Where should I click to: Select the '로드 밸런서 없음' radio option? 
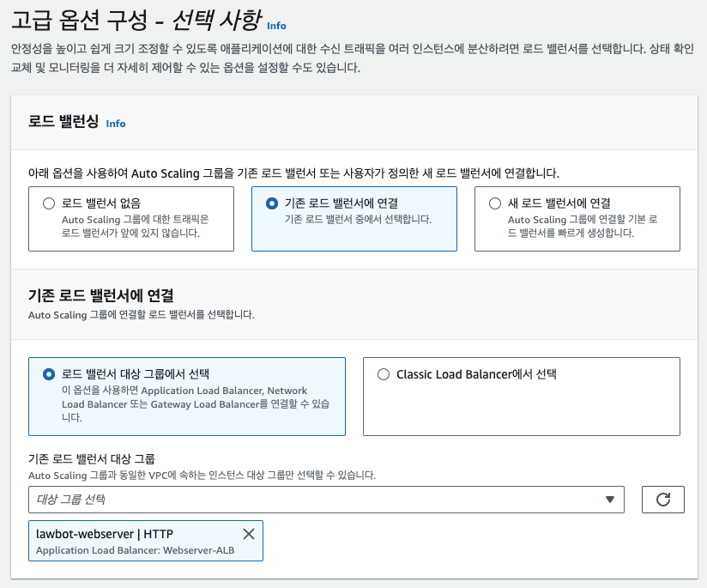(x=49, y=203)
